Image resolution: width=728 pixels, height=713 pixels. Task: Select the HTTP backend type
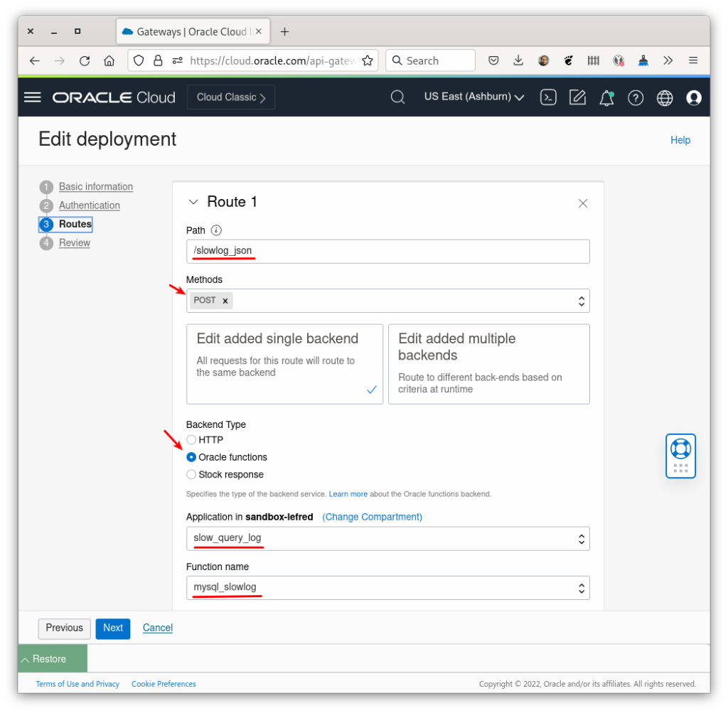(191, 439)
